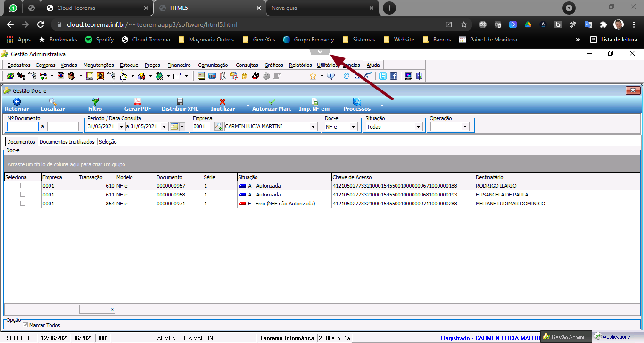
Task: Open the Localizar magnifier tool
Action: point(53,101)
